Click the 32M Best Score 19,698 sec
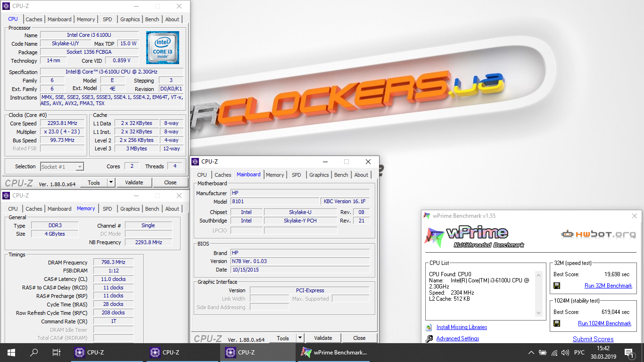 coord(617,274)
